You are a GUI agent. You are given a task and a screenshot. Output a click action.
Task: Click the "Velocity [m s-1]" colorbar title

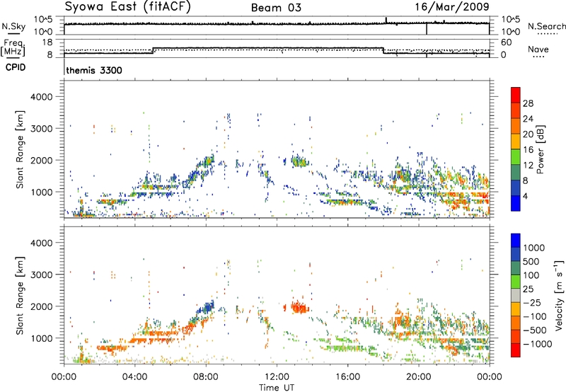pyautogui.click(x=559, y=295)
